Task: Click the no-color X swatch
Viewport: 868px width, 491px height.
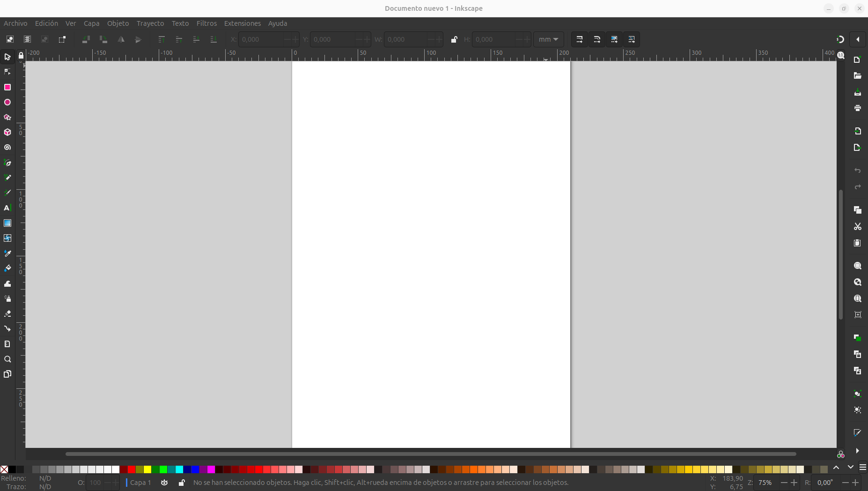Action: [x=4, y=469]
